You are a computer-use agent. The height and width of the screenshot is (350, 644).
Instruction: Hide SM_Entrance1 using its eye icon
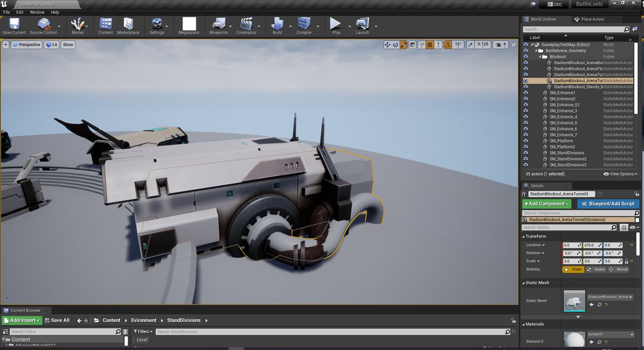525,93
